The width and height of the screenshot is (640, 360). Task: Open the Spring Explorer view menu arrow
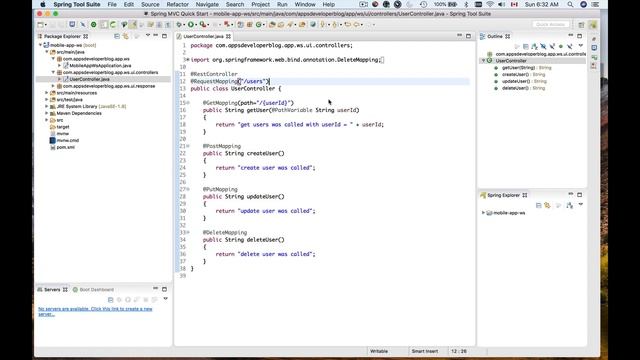[580, 205]
